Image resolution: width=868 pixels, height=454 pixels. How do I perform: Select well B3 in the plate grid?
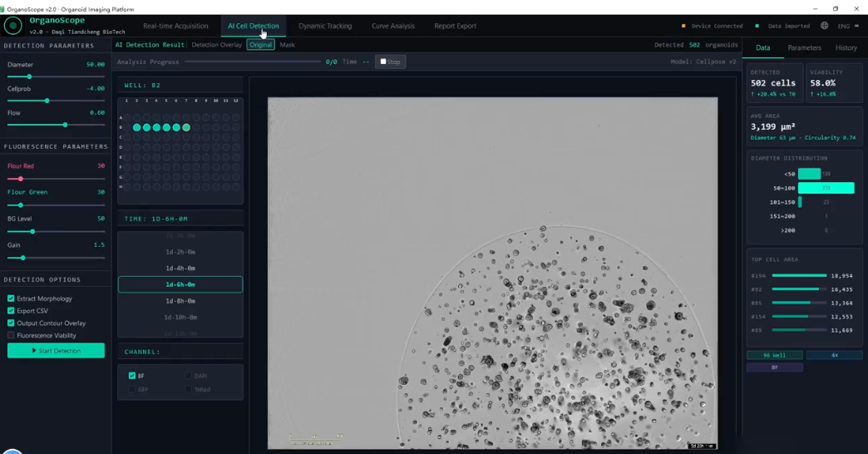pyautogui.click(x=146, y=127)
